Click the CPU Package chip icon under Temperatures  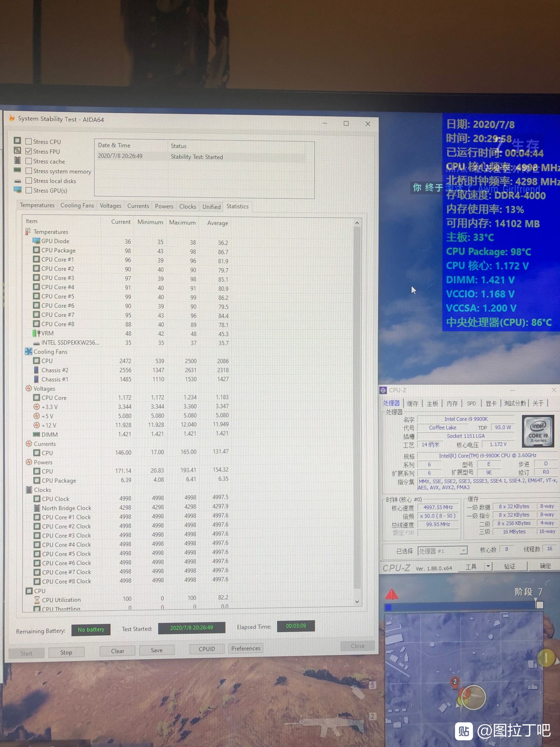click(36, 250)
